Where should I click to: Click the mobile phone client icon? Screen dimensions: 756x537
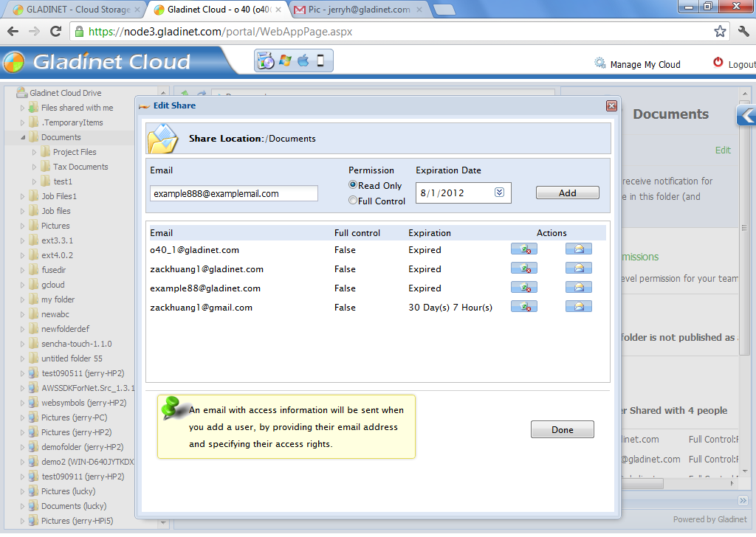320,60
